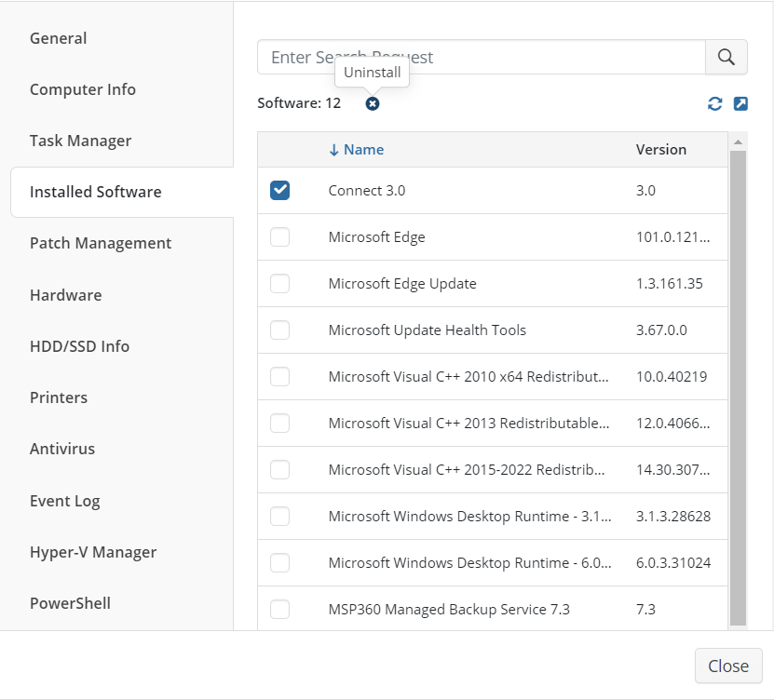Click the Uninstall icon next to Software count
Image resolution: width=774 pixels, height=700 pixels.
coord(373,103)
